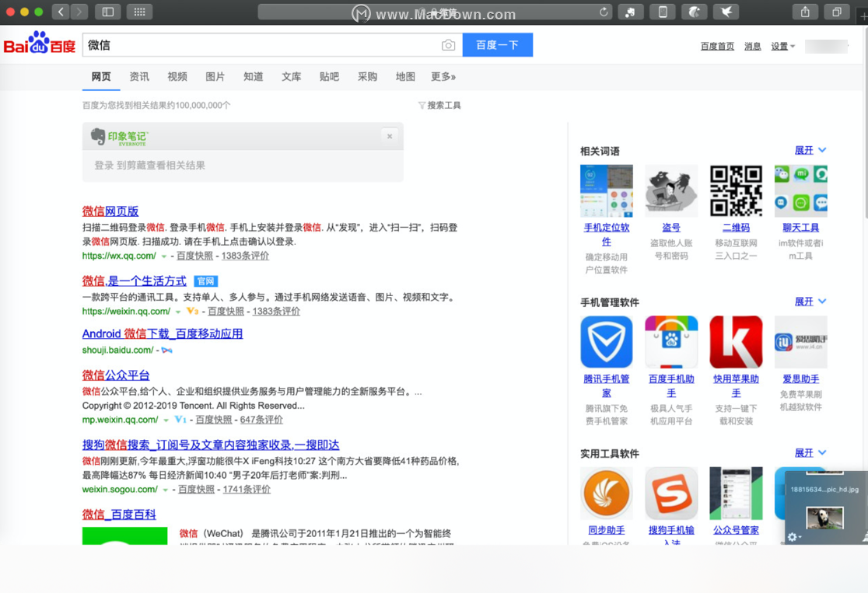Switch to the 图片 tab

click(x=215, y=76)
